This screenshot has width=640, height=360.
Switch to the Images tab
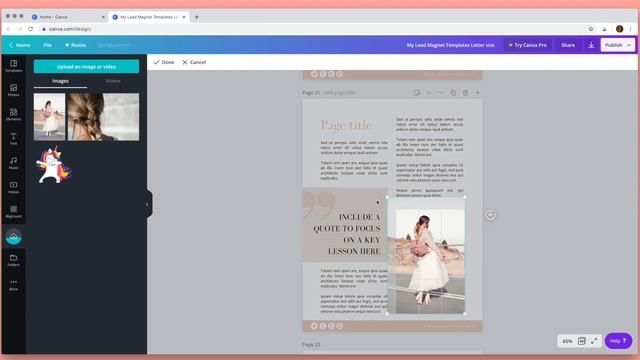pos(60,81)
